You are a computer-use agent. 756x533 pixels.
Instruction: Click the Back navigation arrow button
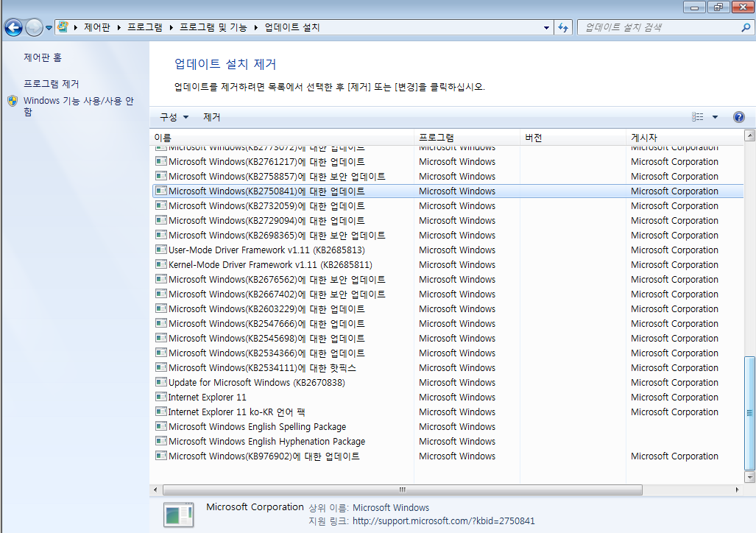(x=13, y=27)
